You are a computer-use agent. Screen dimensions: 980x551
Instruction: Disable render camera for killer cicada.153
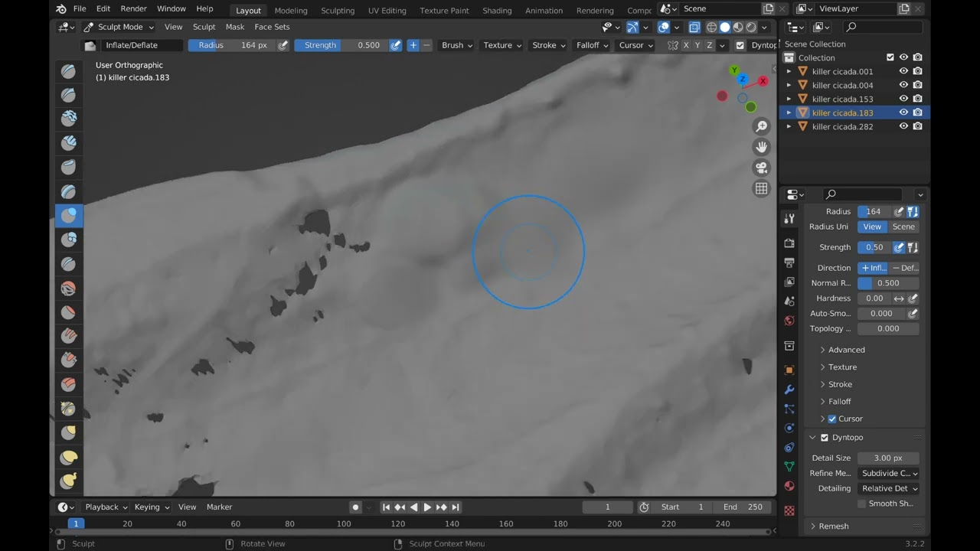point(917,99)
